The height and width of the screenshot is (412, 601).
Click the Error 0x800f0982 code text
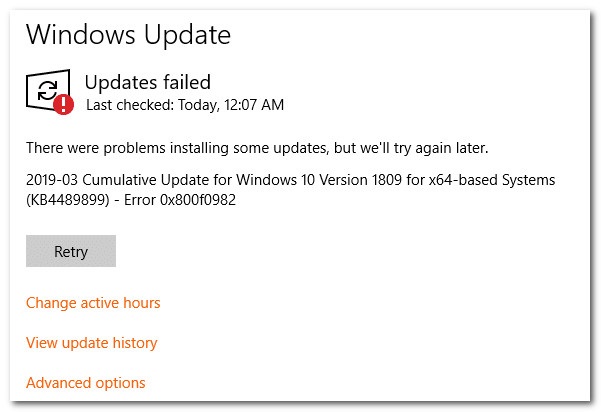[180, 200]
